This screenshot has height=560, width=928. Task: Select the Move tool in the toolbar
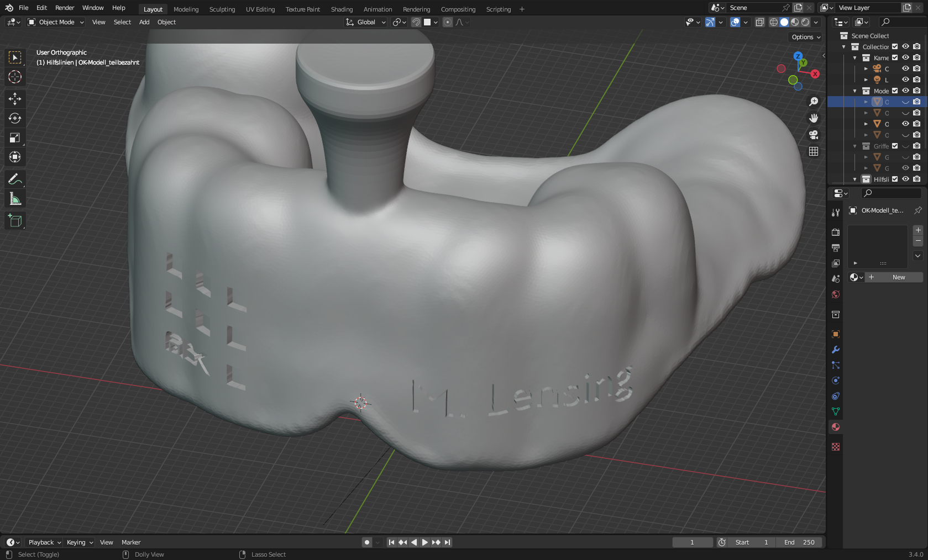point(15,99)
